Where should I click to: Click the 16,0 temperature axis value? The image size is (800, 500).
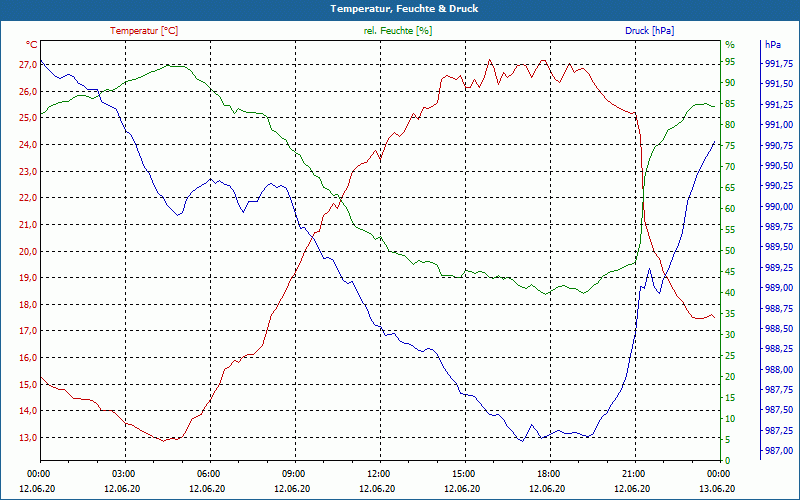(28, 358)
